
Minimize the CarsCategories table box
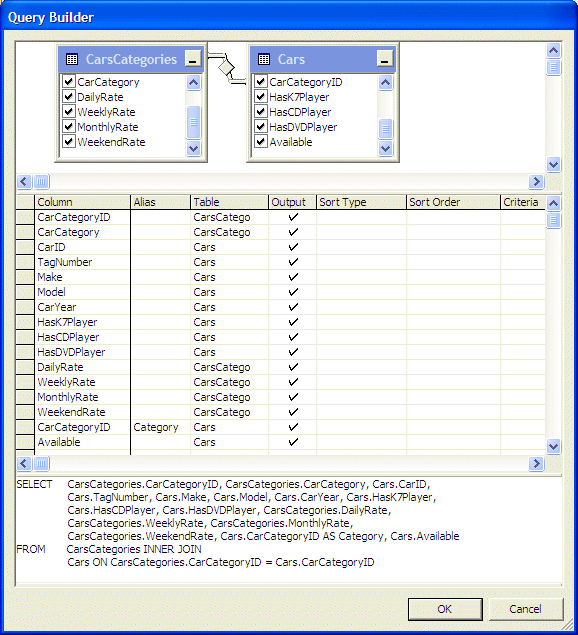click(193, 59)
